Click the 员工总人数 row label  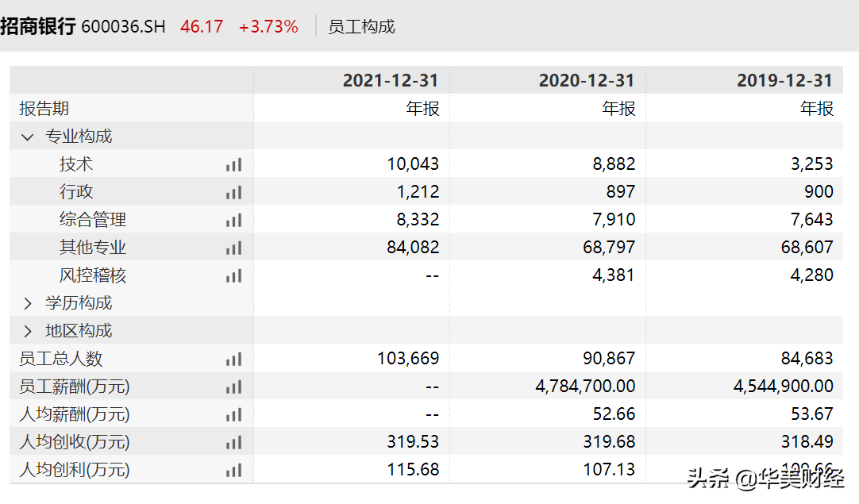61,359
